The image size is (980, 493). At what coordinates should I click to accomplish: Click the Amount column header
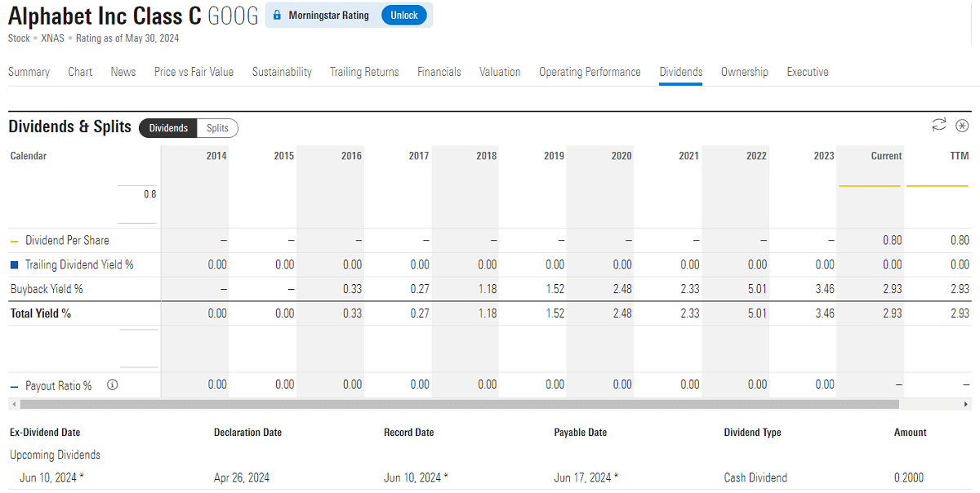point(911,433)
